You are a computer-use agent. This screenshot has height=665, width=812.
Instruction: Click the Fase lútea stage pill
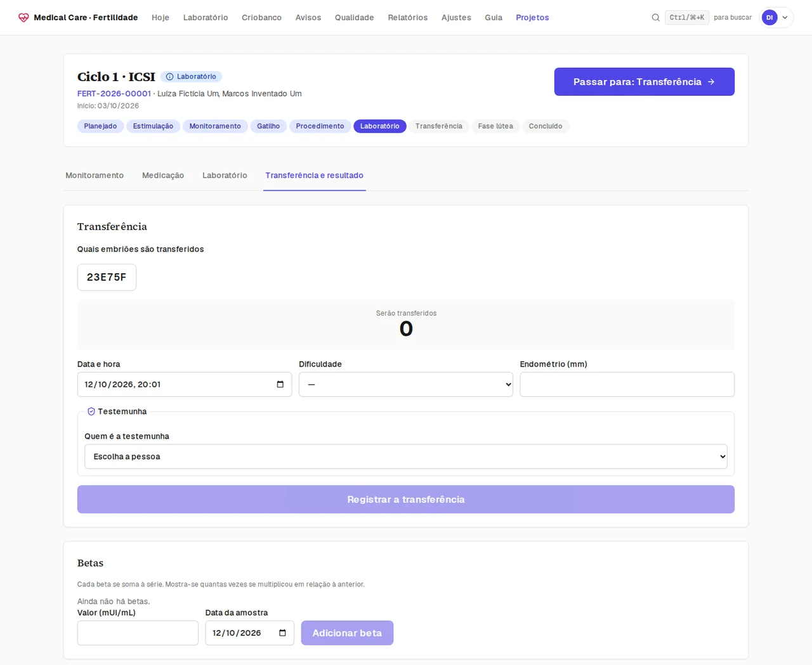[x=495, y=126]
